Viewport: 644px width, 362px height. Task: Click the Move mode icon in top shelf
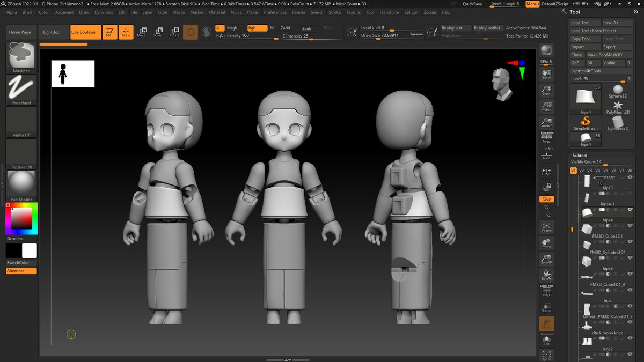pyautogui.click(x=141, y=32)
